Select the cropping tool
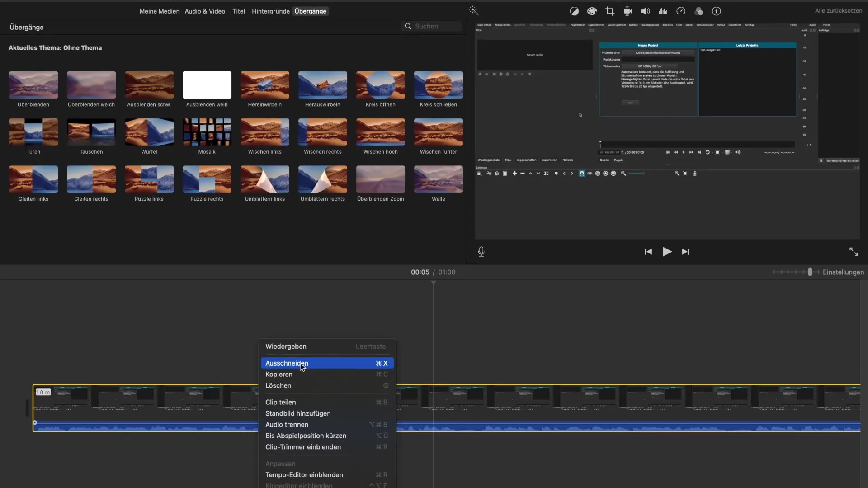868x488 pixels. point(610,11)
